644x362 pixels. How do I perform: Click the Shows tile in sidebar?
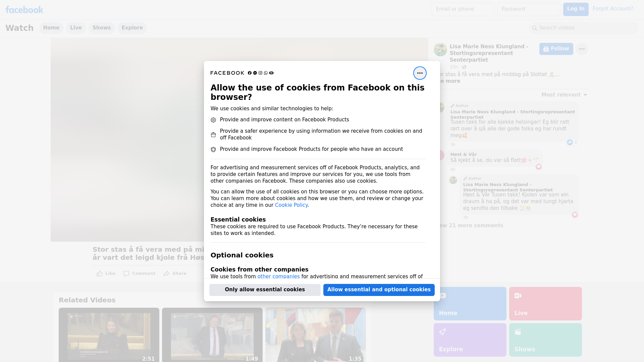545,340
